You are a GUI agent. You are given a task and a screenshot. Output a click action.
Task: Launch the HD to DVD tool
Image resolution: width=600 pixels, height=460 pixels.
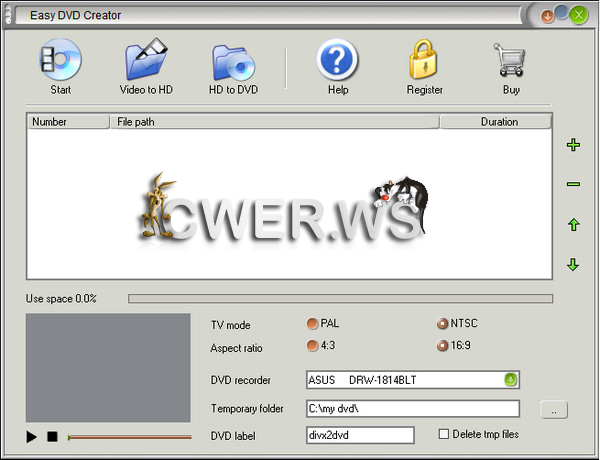coord(235,62)
